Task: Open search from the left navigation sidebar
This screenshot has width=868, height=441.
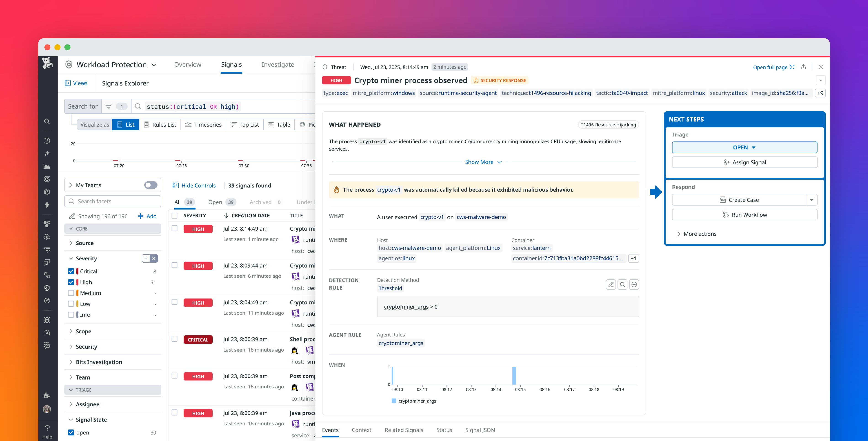Action: (x=47, y=121)
